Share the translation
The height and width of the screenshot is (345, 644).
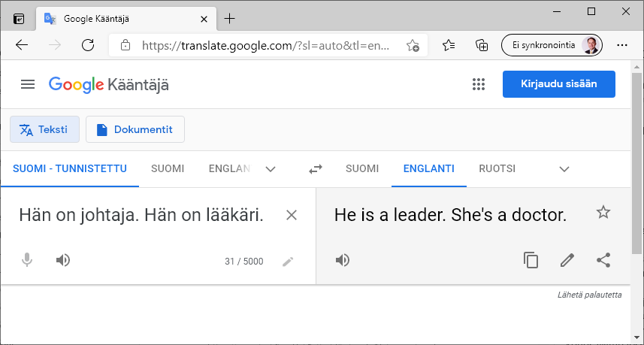click(603, 260)
